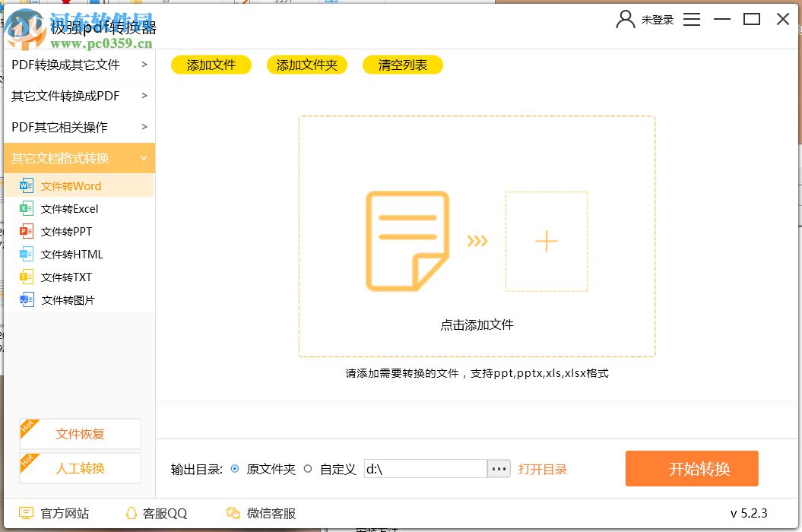Select the 文件转HTML option
Viewport: 802px width, 532px height.
(x=71, y=254)
